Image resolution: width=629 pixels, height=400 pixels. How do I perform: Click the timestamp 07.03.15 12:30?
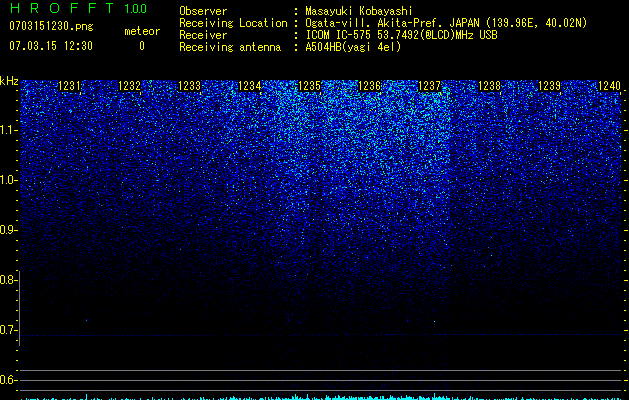[x=51, y=46]
